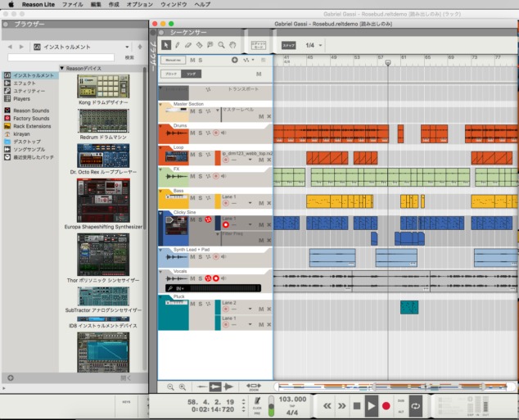Start playback with the Play button
Image resolution: width=519 pixels, height=420 pixels.
click(x=371, y=406)
